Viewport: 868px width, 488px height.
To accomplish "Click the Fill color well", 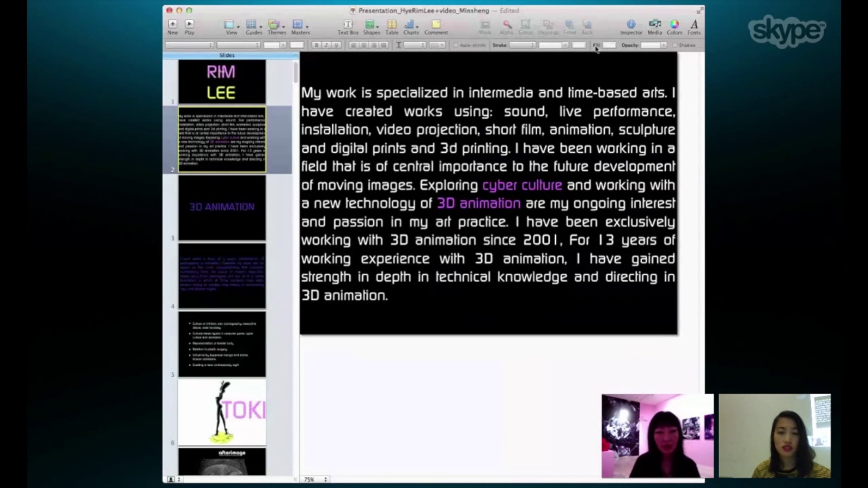I will click(609, 45).
